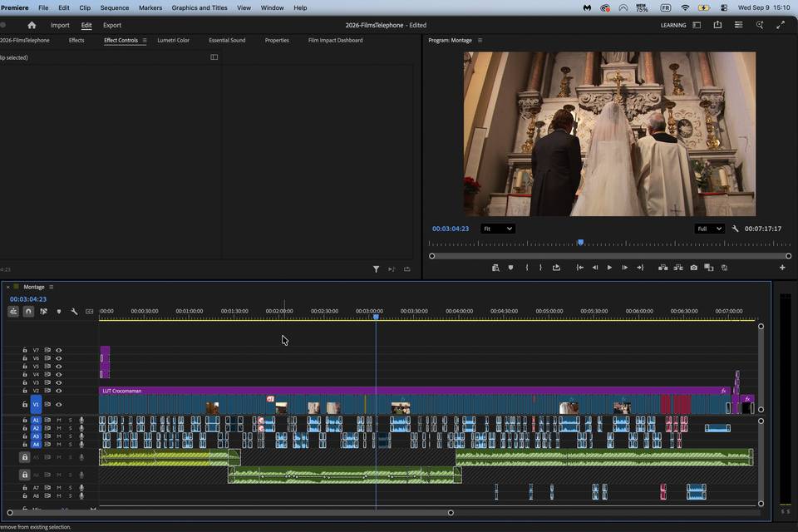Open the Montage timeline panel menu
This screenshot has width=798, height=532.
51,287
